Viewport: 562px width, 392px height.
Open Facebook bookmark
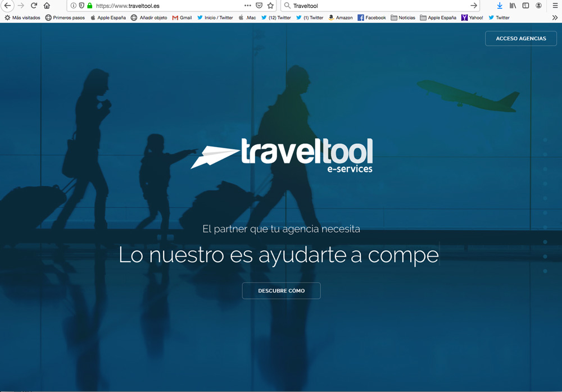coord(371,17)
